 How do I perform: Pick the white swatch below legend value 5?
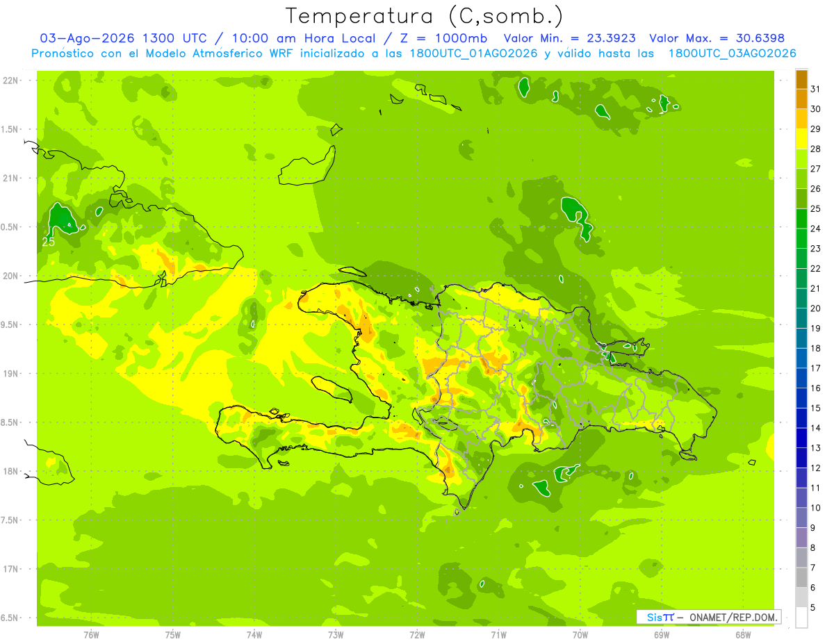pos(801,618)
